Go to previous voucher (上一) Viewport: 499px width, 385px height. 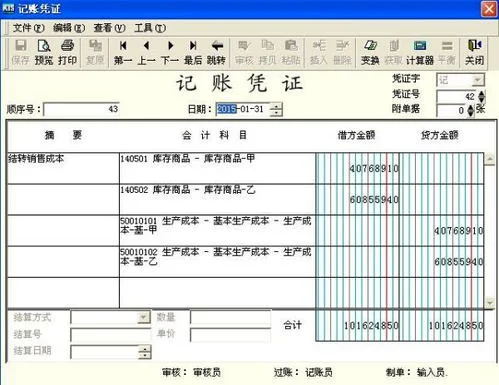146,53
